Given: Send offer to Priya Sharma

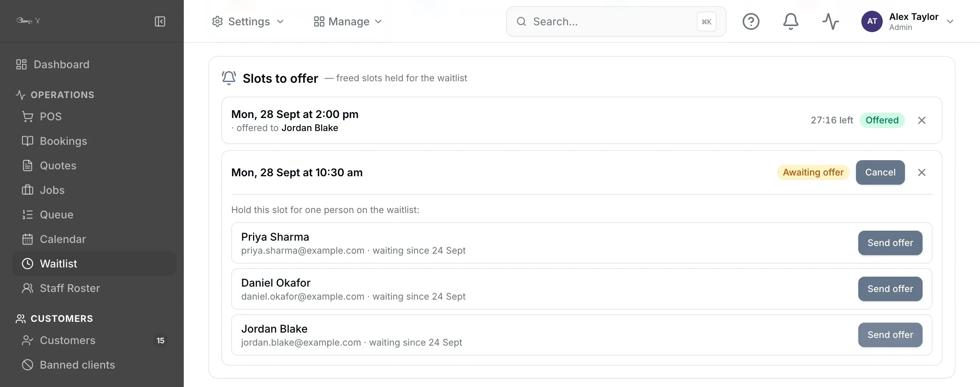Looking at the screenshot, I should click(890, 243).
